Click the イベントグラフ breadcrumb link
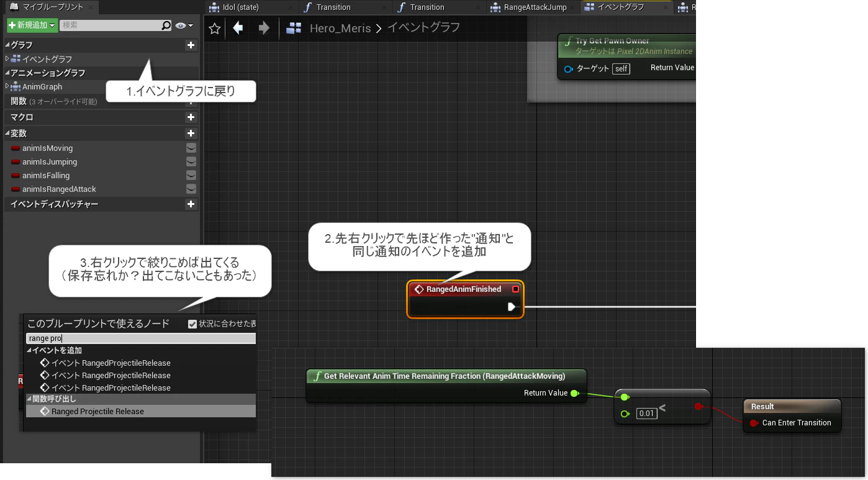This screenshot has height=480, width=868. (x=423, y=28)
